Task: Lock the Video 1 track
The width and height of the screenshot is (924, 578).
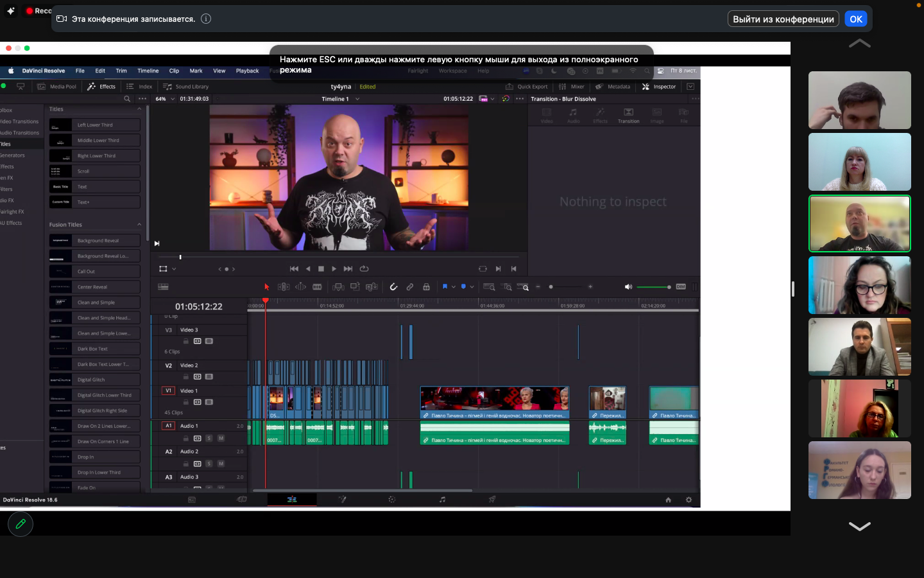Action: (186, 402)
